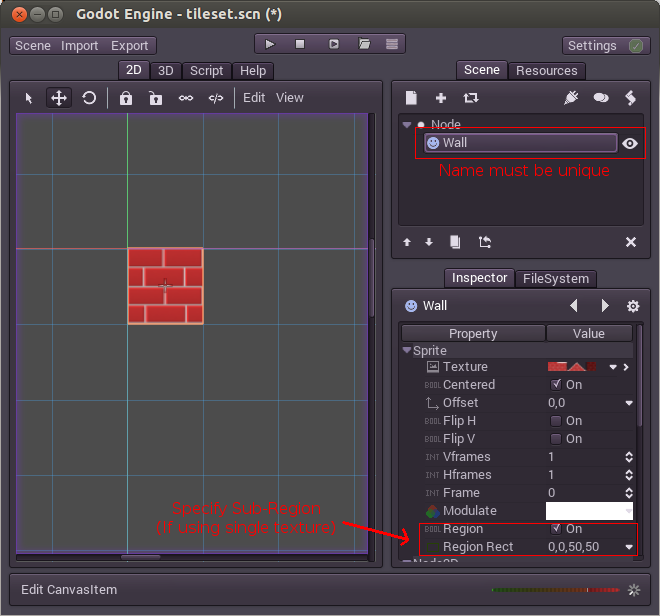Enable the Flip H checkbox

(556, 421)
